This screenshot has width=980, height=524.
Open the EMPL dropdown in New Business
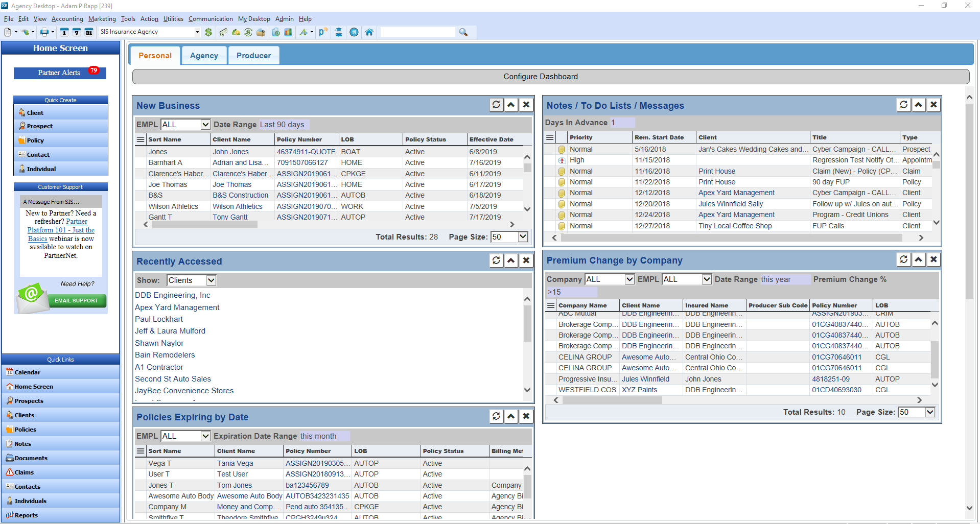185,124
